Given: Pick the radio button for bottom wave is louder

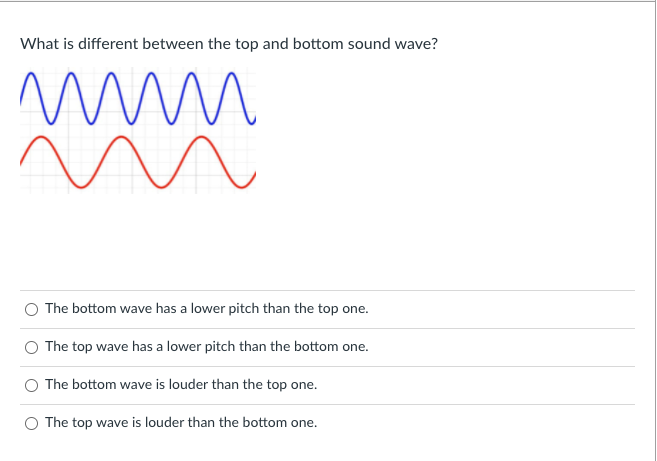Looking at the screenshot, I should coord(32,385).
